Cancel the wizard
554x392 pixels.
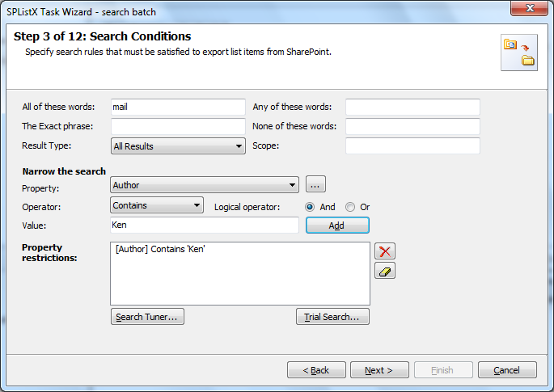[x=507, y=370]
